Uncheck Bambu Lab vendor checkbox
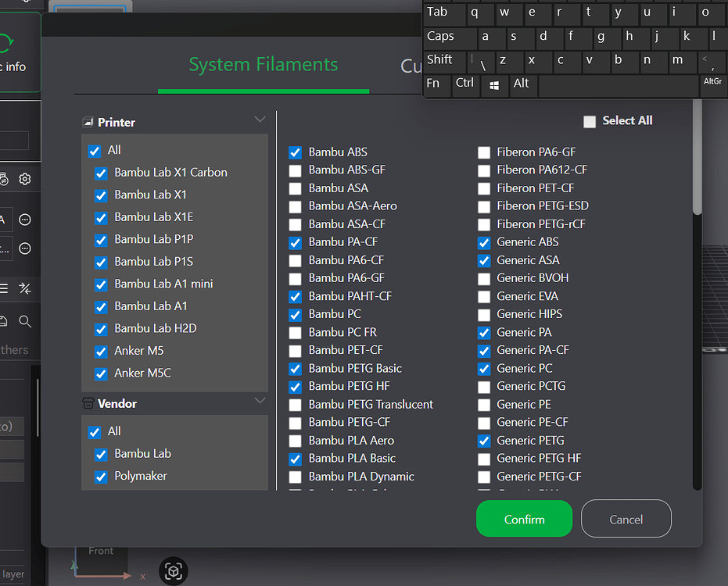The height and width of the screenshot is (586, 728). click(101, 454)
